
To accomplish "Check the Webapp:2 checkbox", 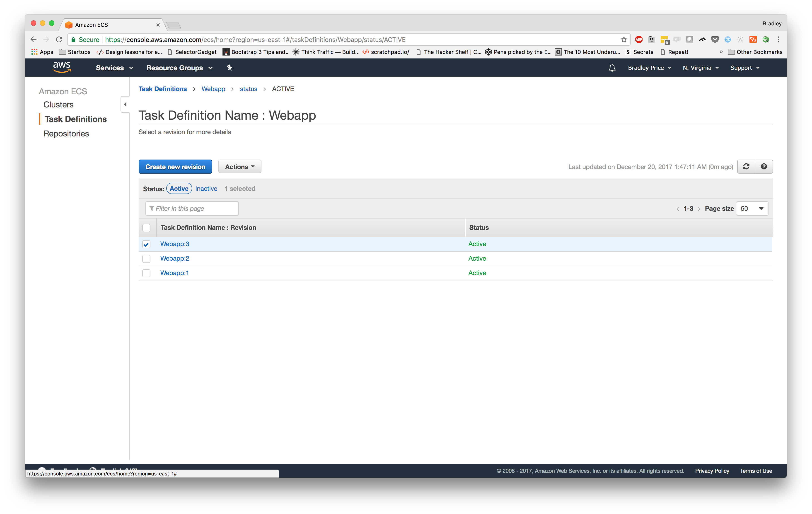I will tap(146, 259).
